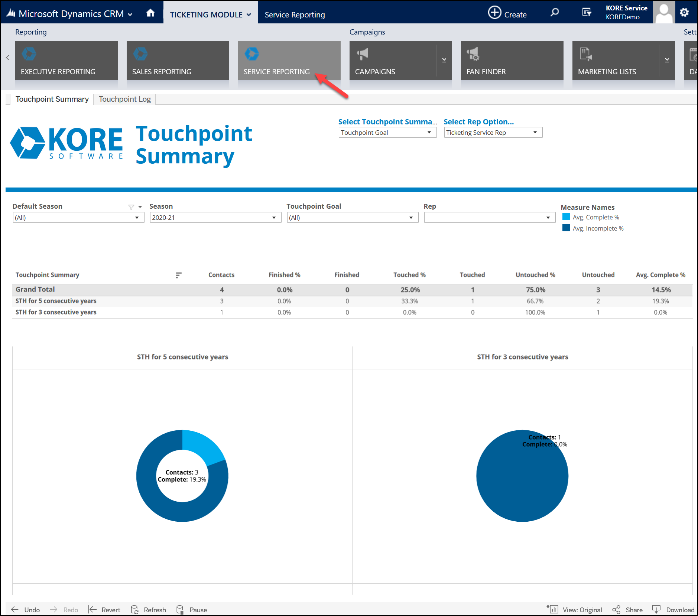Switch to Touchpoint Summary tab

(52, 99)
